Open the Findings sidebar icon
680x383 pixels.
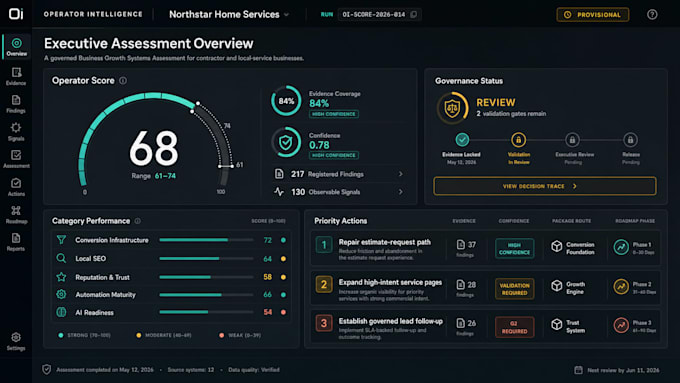tap(16, 104)
